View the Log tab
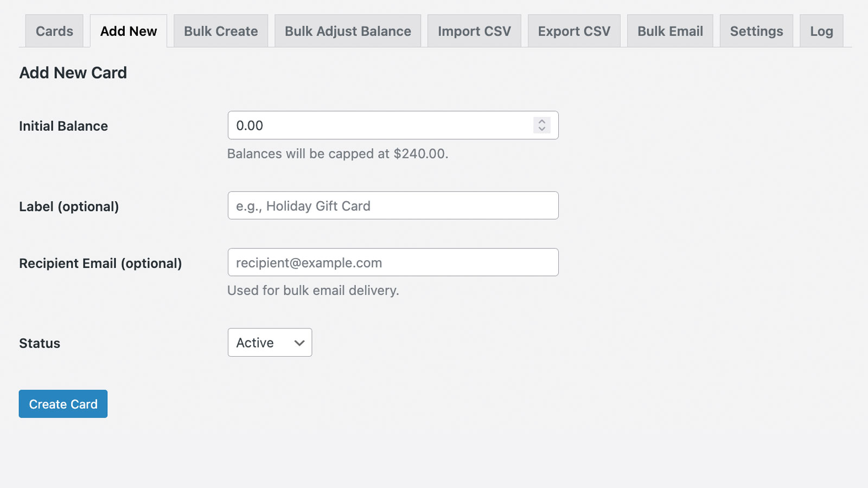The height and width of the screenshot is (488, 868). [x=821, y=31]
